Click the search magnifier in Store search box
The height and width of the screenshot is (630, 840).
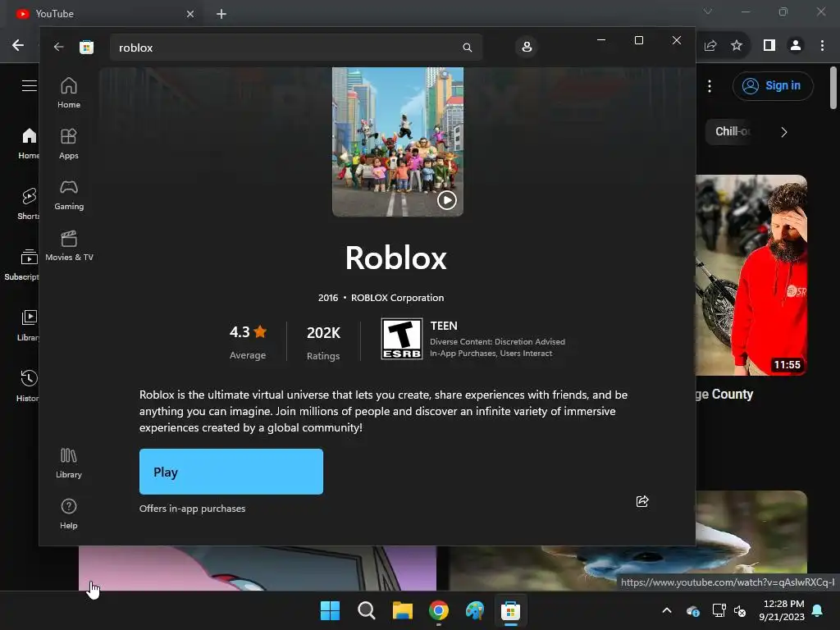[x=467, y=48]
